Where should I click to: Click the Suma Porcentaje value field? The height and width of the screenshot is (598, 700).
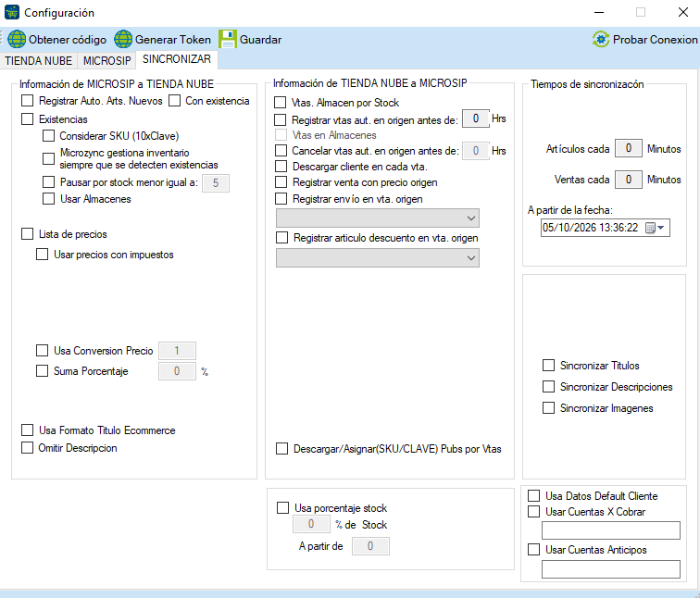pos(177,371)
